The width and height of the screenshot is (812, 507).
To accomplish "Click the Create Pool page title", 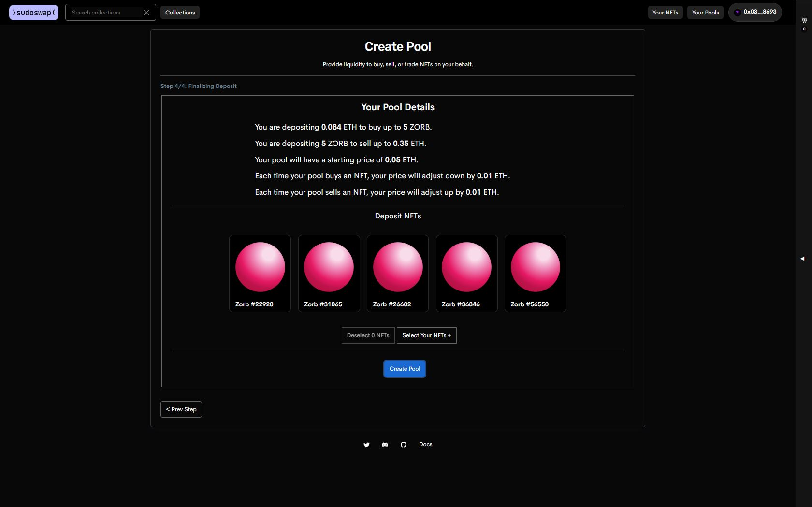I will tap(398, 47).
